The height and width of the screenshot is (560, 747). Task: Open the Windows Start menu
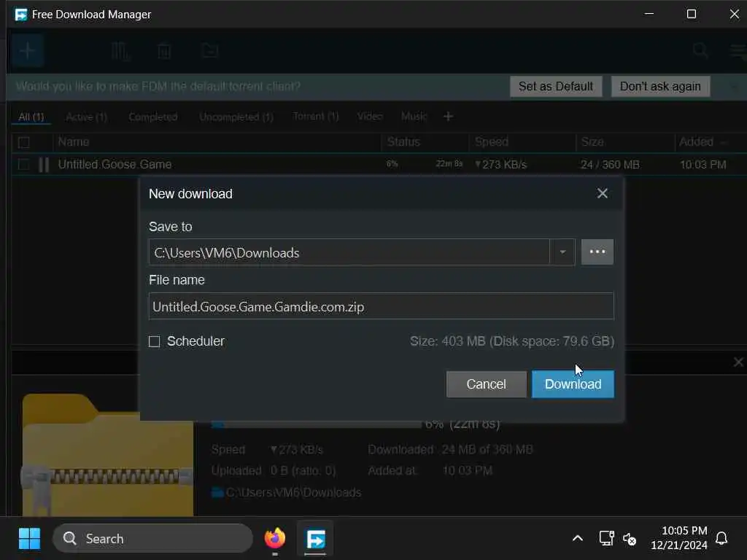coord(29,539)
